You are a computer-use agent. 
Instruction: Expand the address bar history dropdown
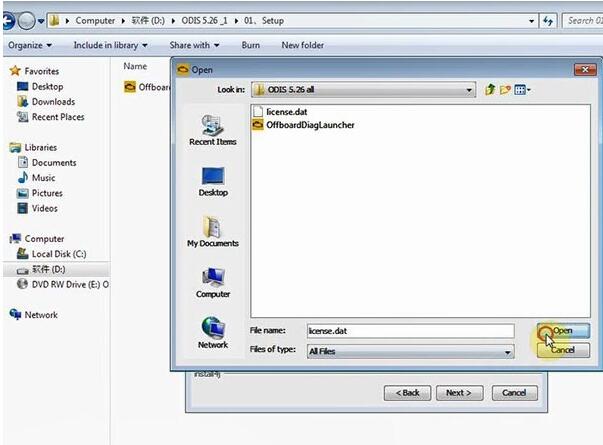coord(531,21)
